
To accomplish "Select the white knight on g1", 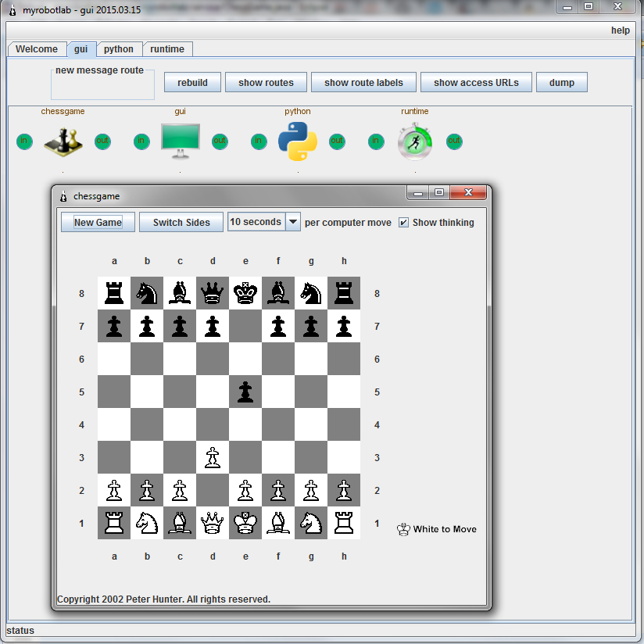I will point(311,523).
